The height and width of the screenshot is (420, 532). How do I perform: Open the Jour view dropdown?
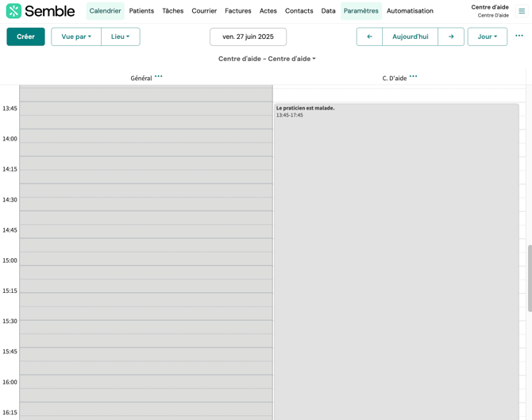(x=488, y=37)
